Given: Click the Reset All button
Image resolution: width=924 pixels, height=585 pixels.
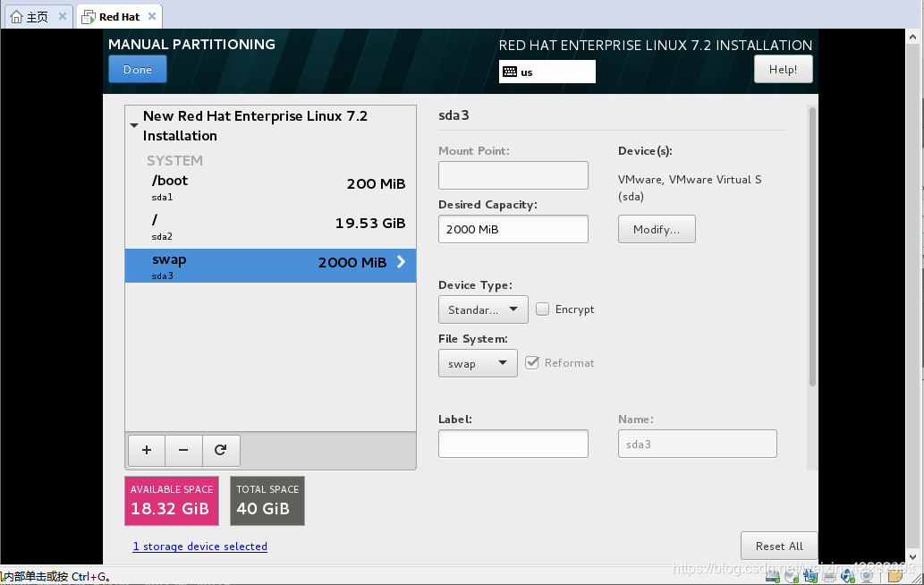Looking at the screenshot, I should point(779,547).
